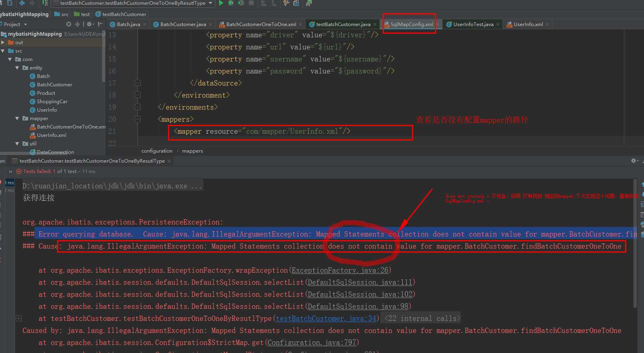The width and height of the screenshot is (644, 353).
Task: Close the BatchCustomerOneToOne.xml tab
Action: point(300,24)
